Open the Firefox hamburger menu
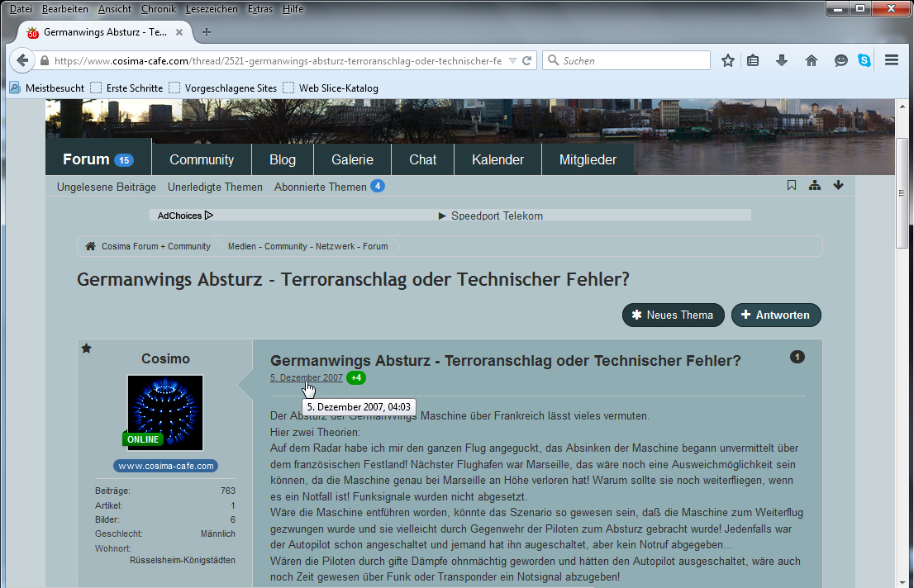The height and width of the screenshot is (588, 914). 892,60
